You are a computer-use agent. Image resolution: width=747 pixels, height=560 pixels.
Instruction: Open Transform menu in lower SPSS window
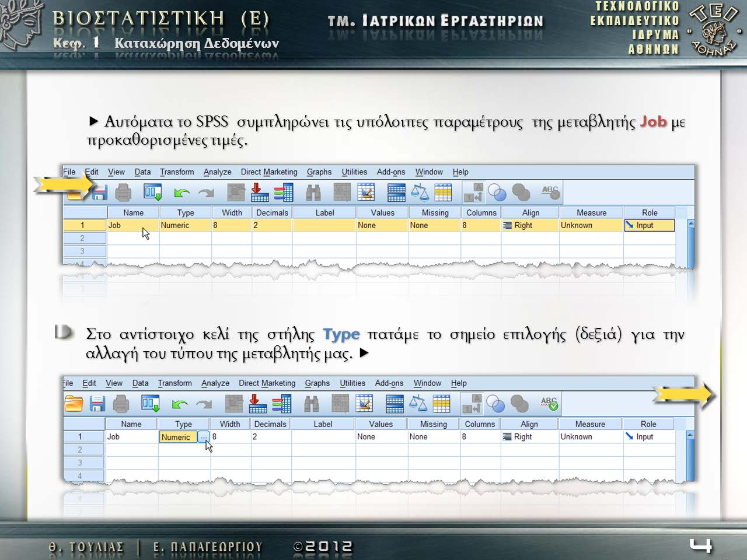[x=174, y=383]
